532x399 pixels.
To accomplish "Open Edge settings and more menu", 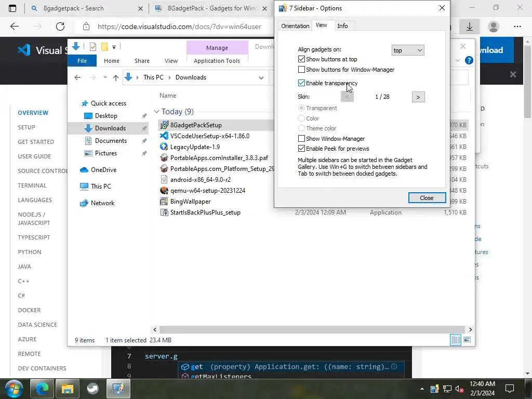I will point(517,26).
